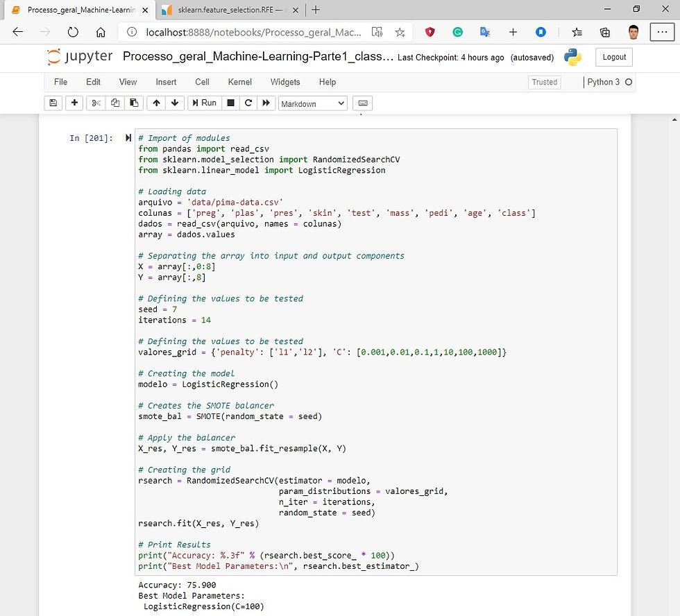Open the Insert menu
The width and height of the screenshot is (680, 616).
point(166,82)
